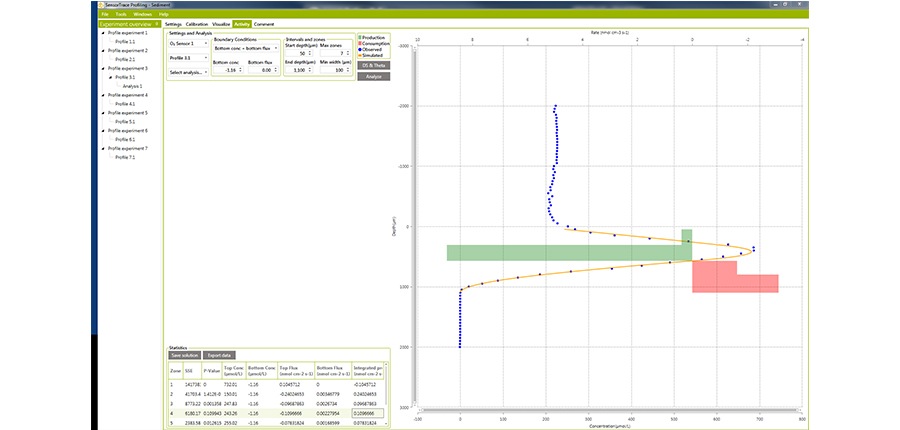The height and width of the screenshot is (430, 900).
Task: Open the Windows menu
Action: pyautogui.click(x=143, y=13)
